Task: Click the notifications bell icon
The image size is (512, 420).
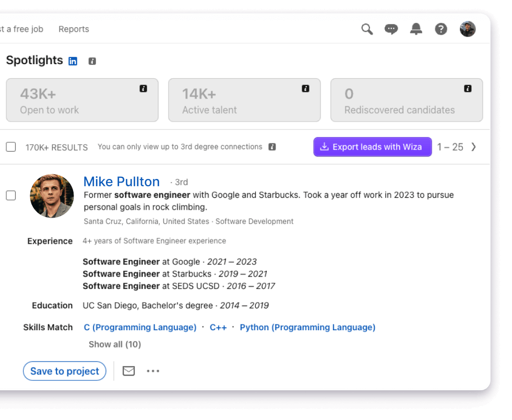Action: (416, 29)
